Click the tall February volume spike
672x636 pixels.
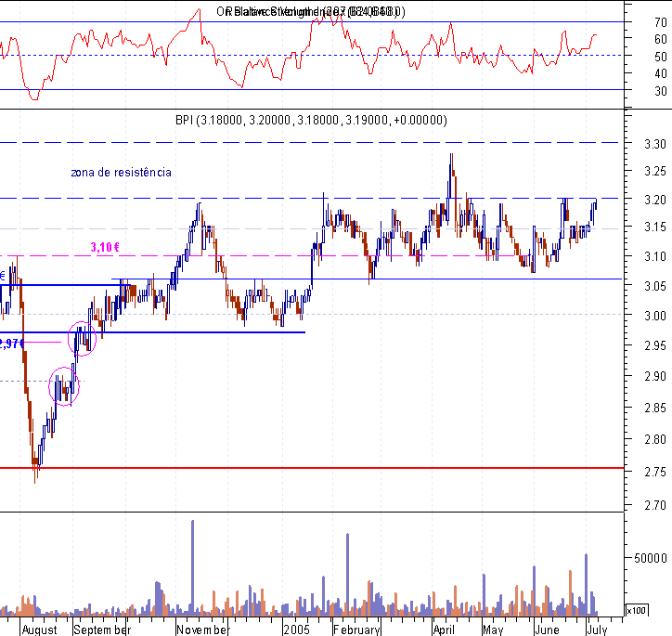[x=347, y=575]
